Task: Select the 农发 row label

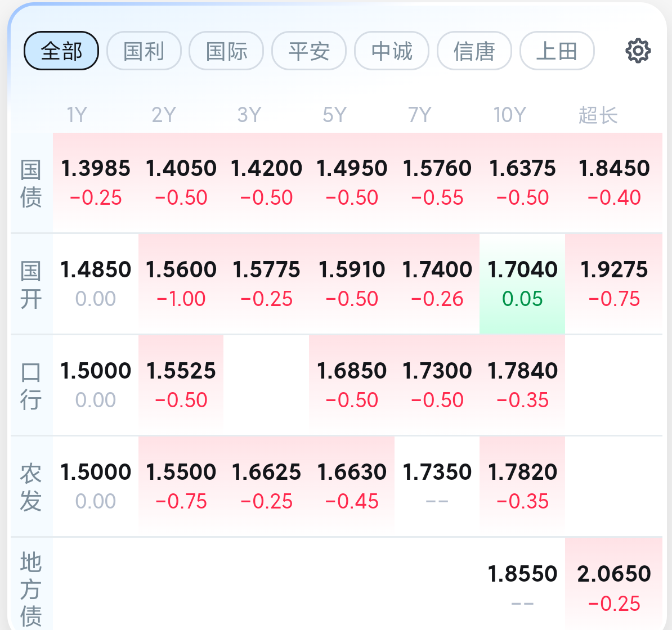Action: (31, 487)
